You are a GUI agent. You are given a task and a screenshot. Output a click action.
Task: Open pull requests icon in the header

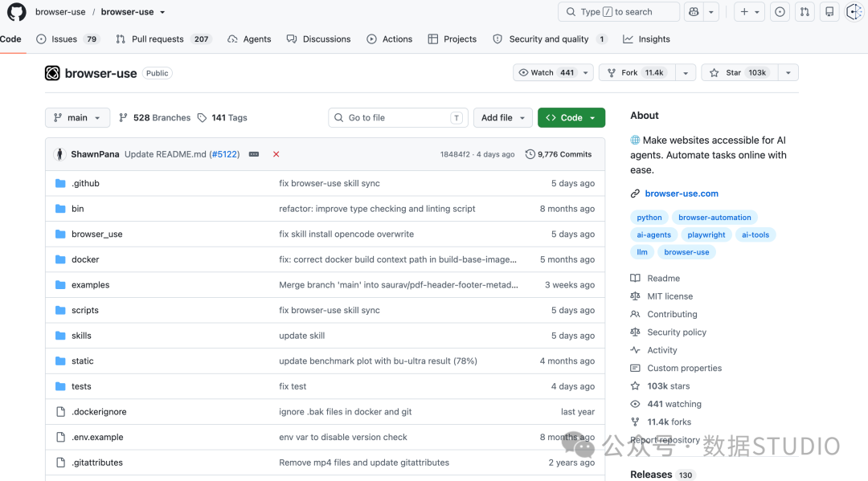pyautogui.click(x=805, y=11)
